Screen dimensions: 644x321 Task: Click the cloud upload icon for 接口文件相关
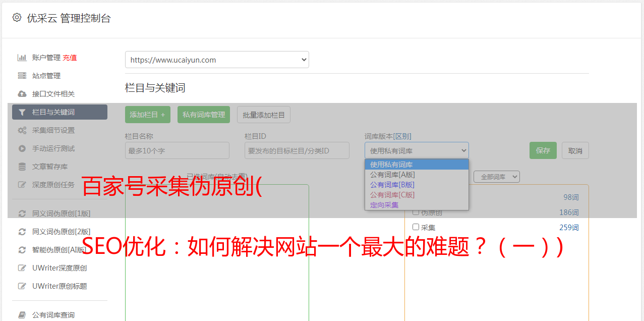point(22,94)
